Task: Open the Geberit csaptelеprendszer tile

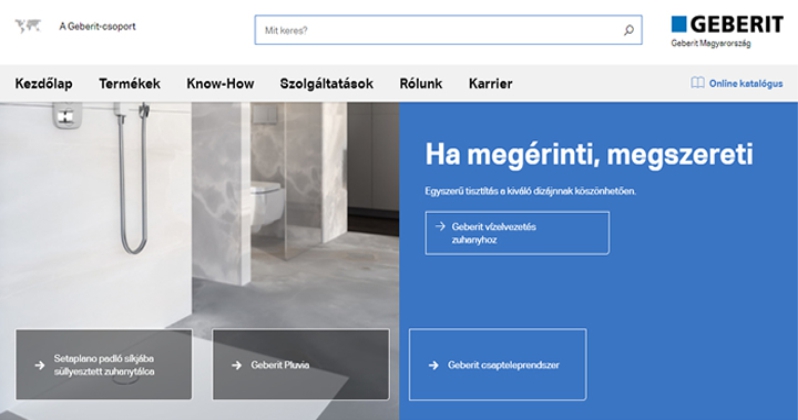Action: (x=498, y=365)
